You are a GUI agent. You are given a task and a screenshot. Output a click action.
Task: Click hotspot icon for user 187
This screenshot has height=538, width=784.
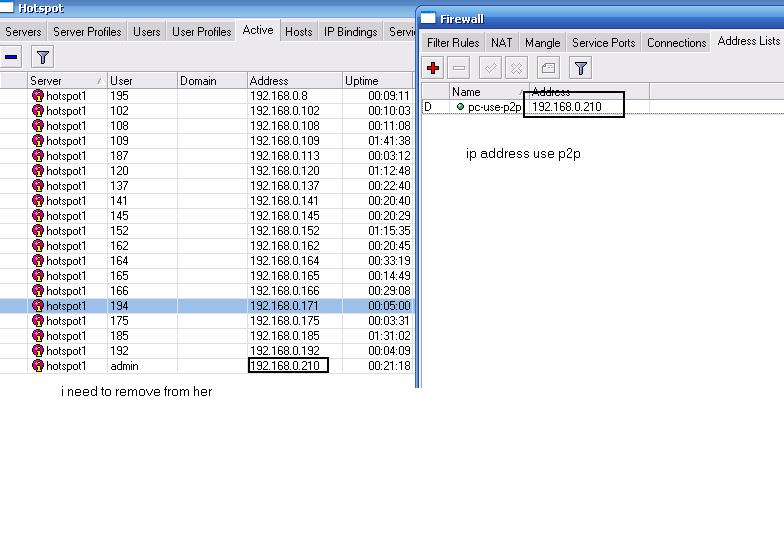(x=38, y=156)
